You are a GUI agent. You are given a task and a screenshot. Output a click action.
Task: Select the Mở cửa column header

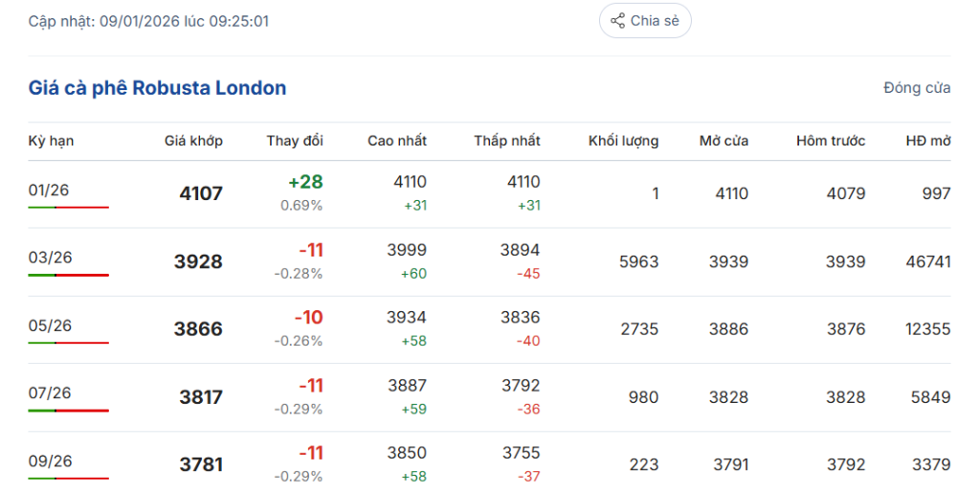coord(724,141)
